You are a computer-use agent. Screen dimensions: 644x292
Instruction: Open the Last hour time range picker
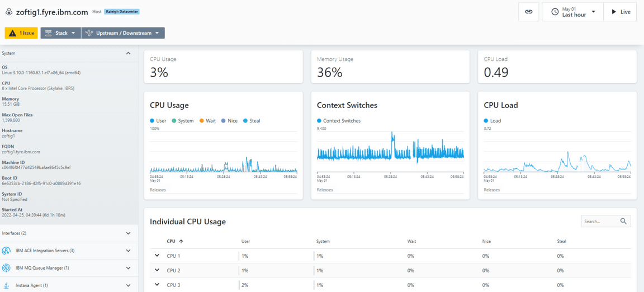[x=572, y=12]
